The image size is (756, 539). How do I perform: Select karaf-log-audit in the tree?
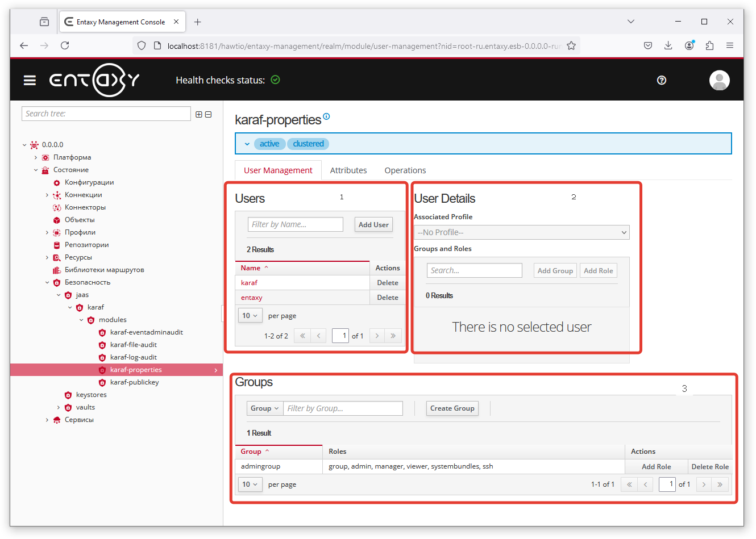134,357
